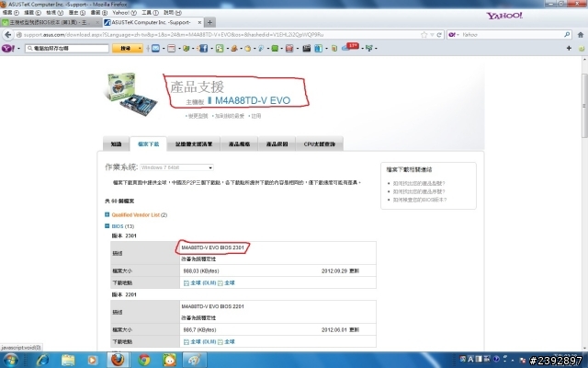Click the Facebook icon in Yahoo toolbar

click(x=203, y=48)
